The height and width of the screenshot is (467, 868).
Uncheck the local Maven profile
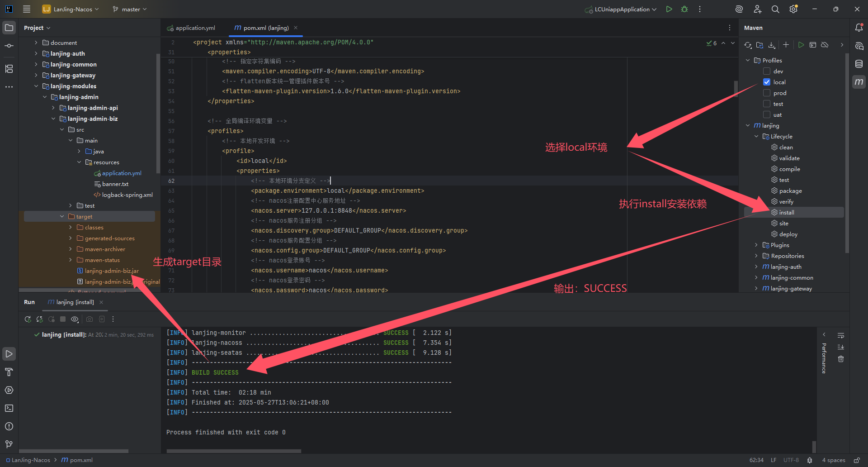(x=767, y=82)
